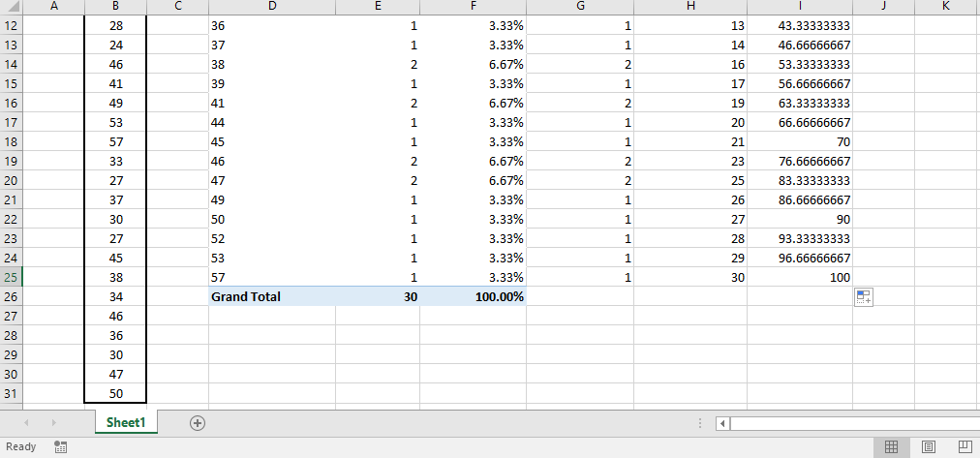Click the horizontal scrollbar left arrow
980x458 pixels.
[722, 423]
